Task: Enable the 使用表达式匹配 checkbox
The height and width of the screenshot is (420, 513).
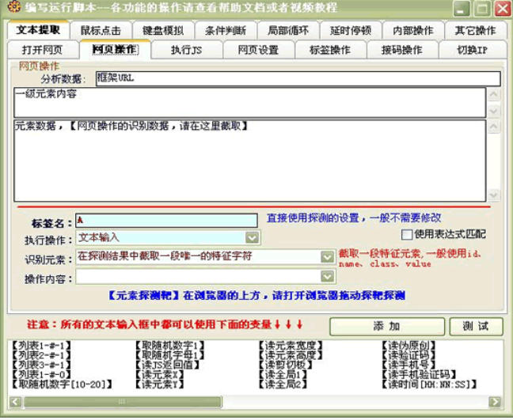Action: point(407,234)
